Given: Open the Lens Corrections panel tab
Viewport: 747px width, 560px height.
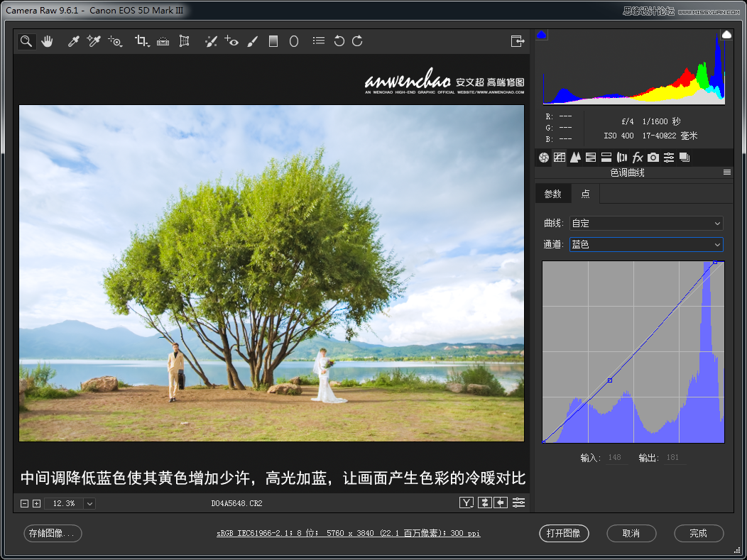Looking at the screenshot, I should coord(622,157).
